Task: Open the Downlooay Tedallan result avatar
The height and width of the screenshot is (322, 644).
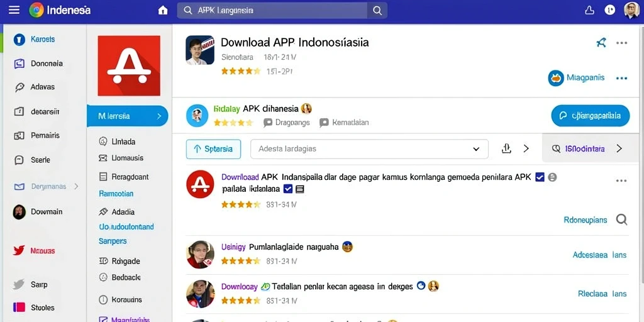Action: [x=200, y=294]
